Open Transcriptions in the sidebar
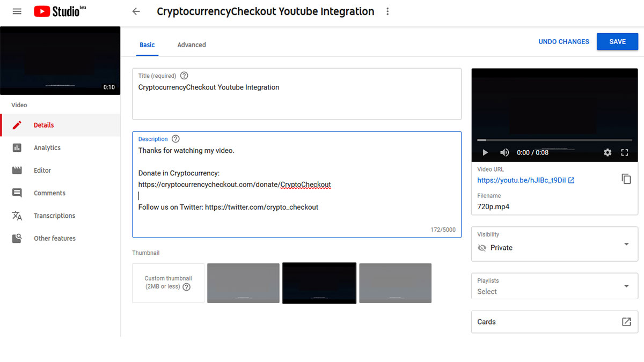Viewport: 644px width, 362px height. click(x=60, y=216)
